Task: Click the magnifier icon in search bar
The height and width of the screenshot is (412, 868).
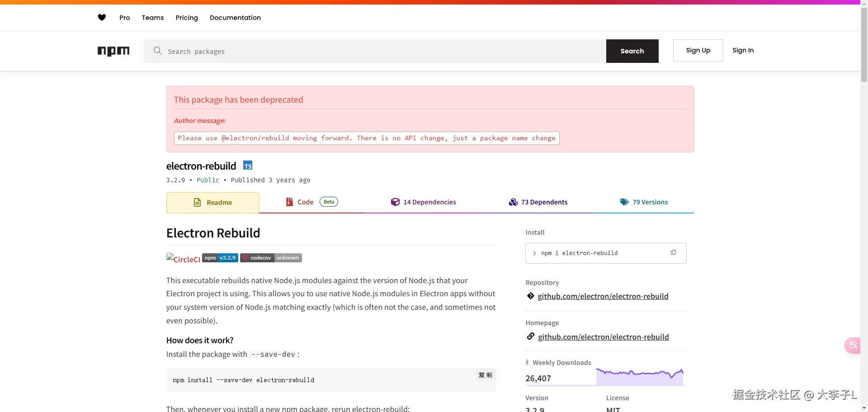Action: (x=157, y=51)
